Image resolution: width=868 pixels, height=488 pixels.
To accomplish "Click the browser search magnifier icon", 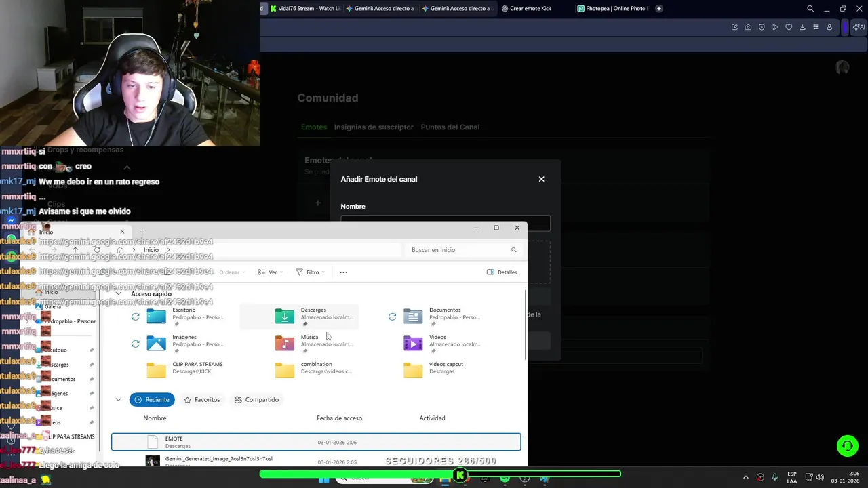I will 810,9.
